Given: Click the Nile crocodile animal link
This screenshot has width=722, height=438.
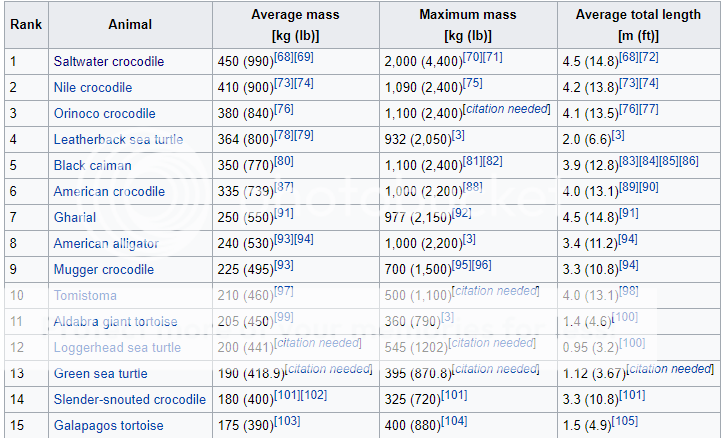Looking at the screenshot, I should [x=93, y=88].
